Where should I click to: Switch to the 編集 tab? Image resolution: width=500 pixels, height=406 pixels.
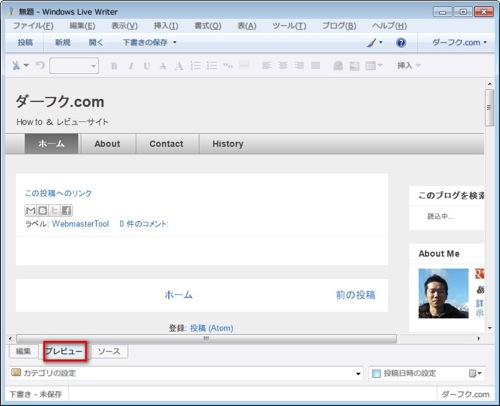point(23,351)
